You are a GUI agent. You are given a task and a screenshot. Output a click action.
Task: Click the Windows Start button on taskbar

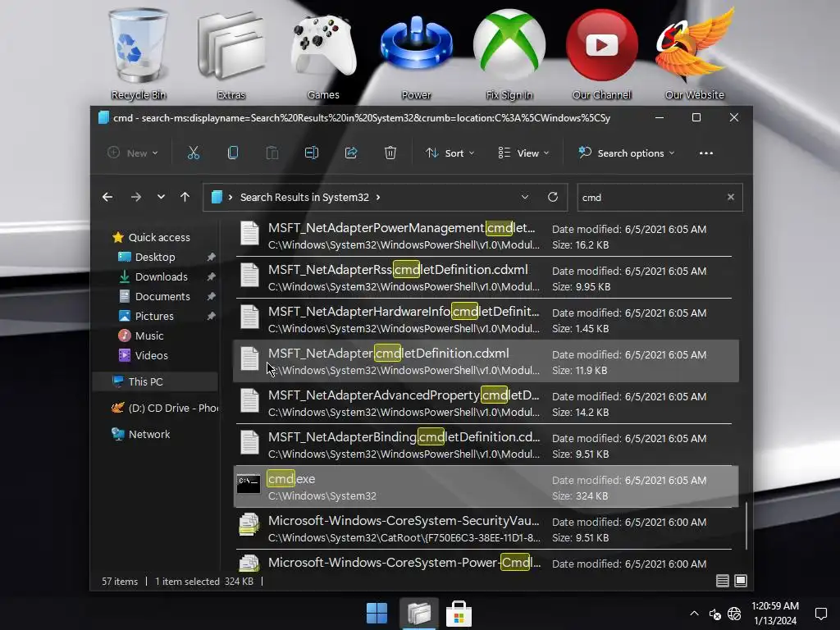[377, 614]
